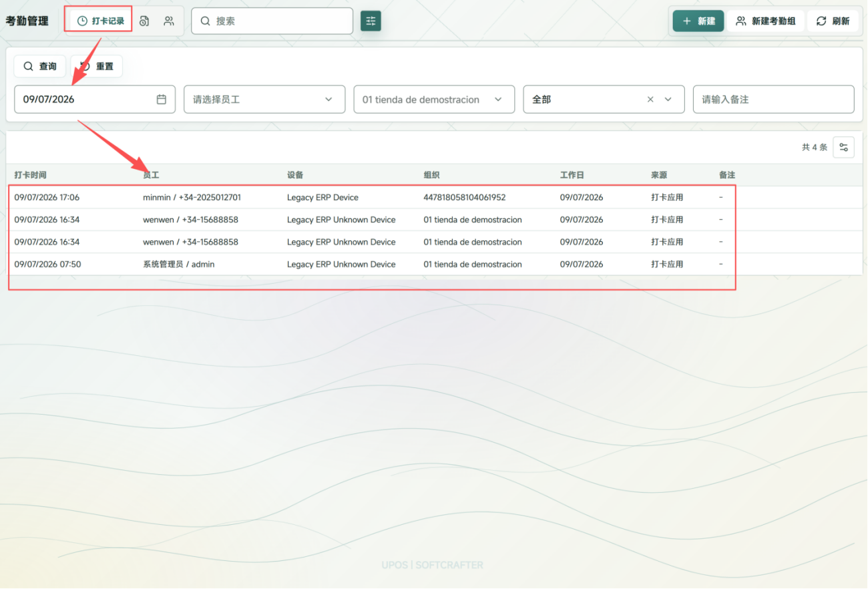The image size is (868, 589).
Task: Toggle the filter sliders button beside search
Action: pyautogui.click(x=371, y=21)
